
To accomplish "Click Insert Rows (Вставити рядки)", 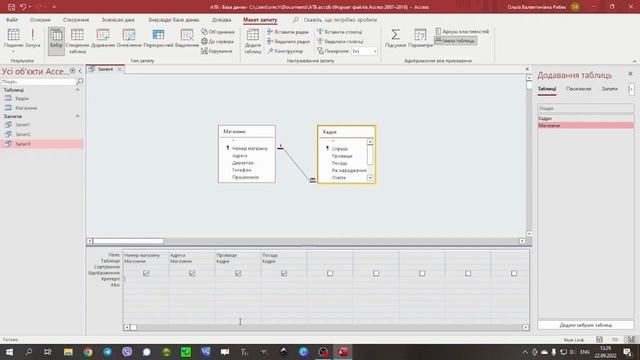I will (x=288, y=32).
